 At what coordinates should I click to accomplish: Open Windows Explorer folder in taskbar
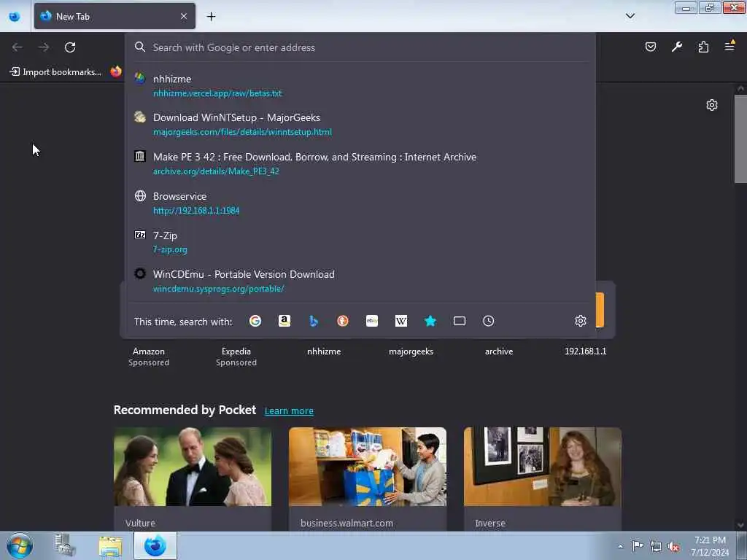111,546
